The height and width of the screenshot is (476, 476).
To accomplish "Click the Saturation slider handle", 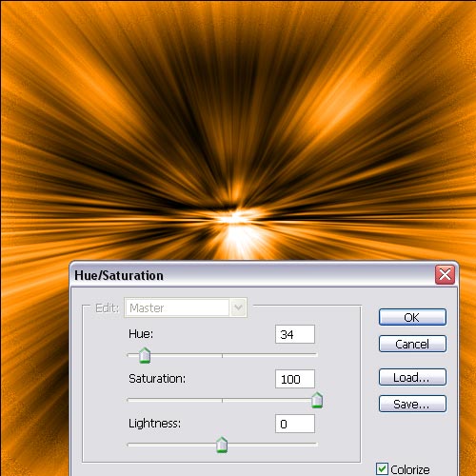I will click(x=317, y=400).
